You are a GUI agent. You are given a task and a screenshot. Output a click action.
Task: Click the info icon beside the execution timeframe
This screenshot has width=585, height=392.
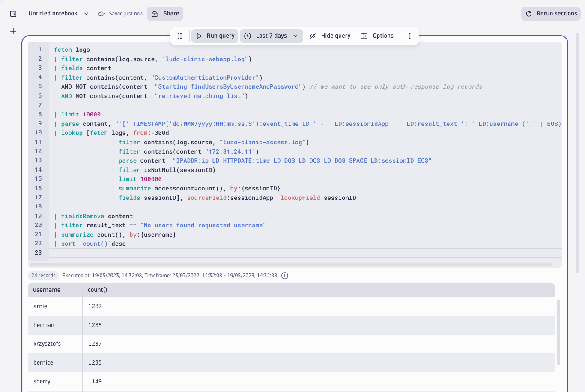[x=284, y=276]
